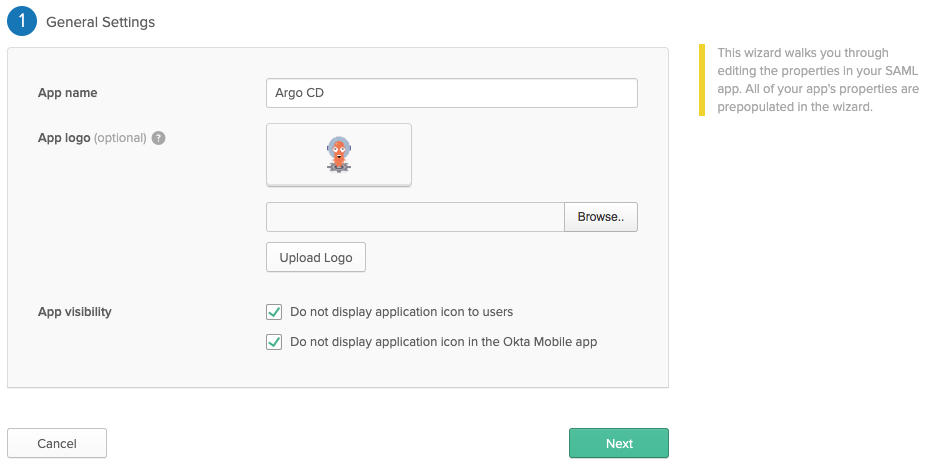Click the step 1 circle badge
928x467 pixels.
(x=22, y=21)
